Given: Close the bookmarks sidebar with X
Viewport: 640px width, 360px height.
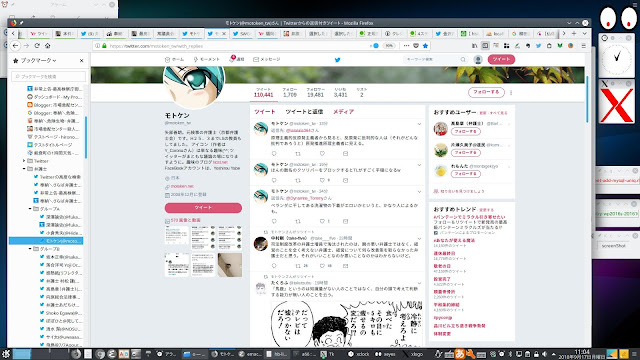Looking at the screenshot, I should tap(82, 60).
